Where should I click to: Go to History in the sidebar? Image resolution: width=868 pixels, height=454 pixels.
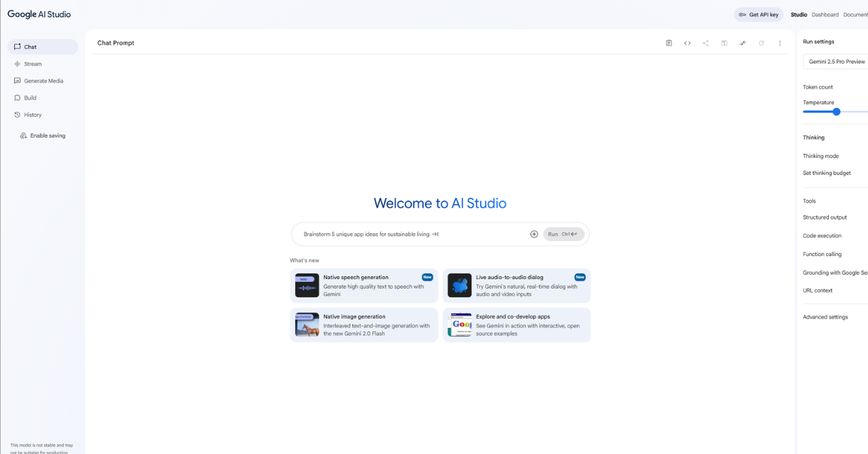click(33, 115)
